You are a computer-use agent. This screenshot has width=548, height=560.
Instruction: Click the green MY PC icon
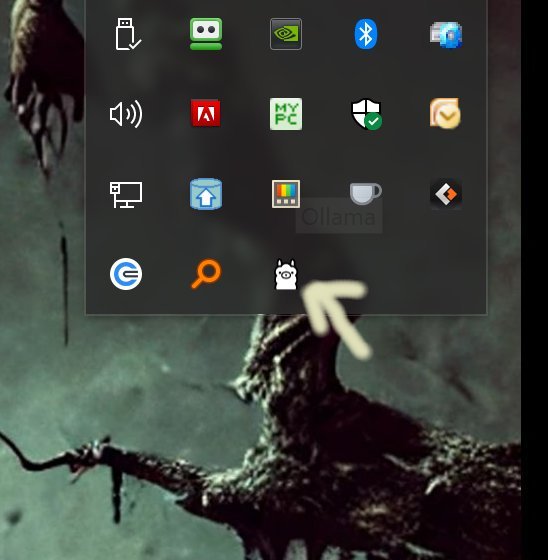(x=286, y=114)
